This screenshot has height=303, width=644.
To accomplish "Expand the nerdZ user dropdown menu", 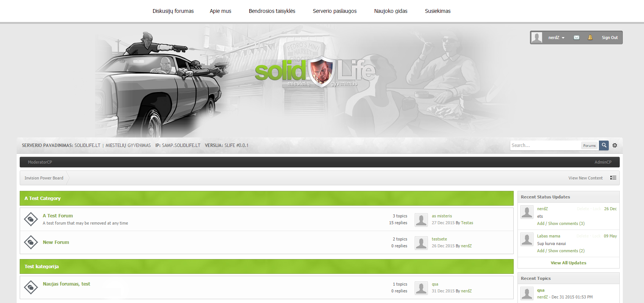I will (556, 37).
